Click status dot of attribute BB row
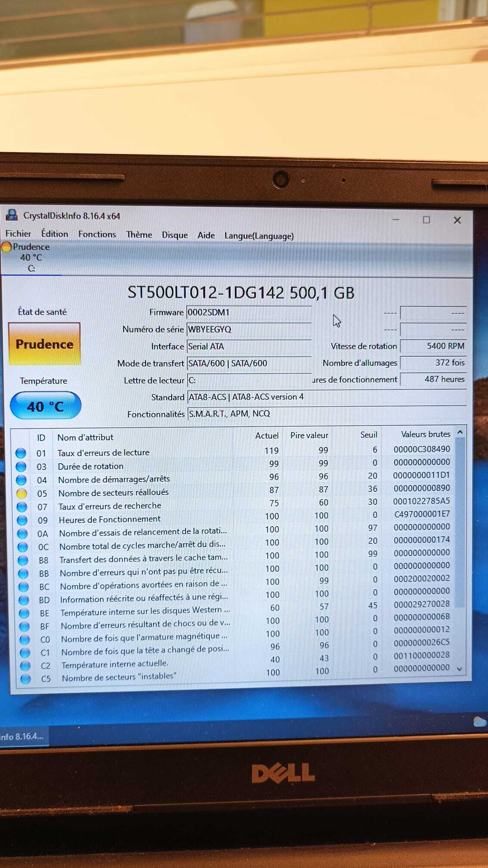The height and width of the screenshot is (868, 488). click(x=23, y=573)
